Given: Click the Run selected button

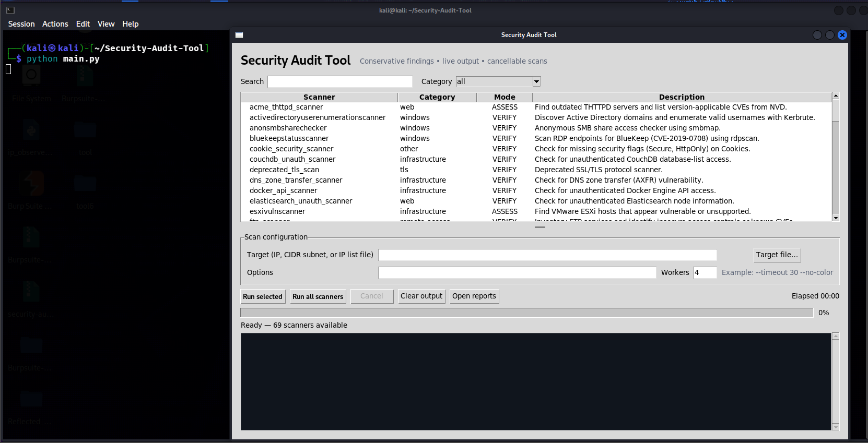Looking at the screenshot, I should tap(263, 296).
